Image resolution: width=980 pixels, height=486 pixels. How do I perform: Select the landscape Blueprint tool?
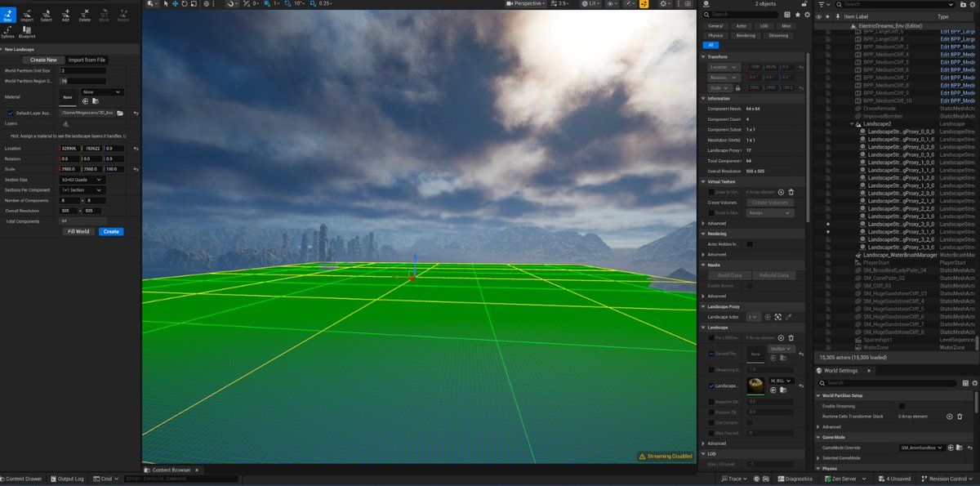click(27, 32)
